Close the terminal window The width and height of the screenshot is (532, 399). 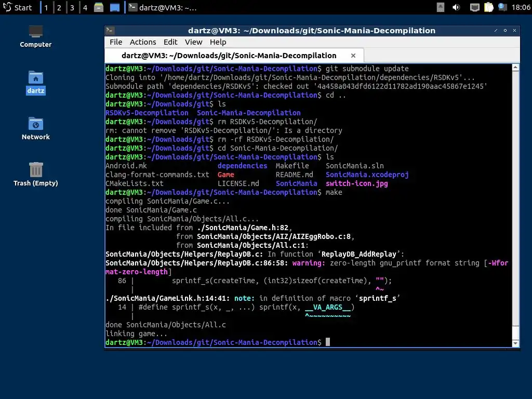click(x=515, y=31)
